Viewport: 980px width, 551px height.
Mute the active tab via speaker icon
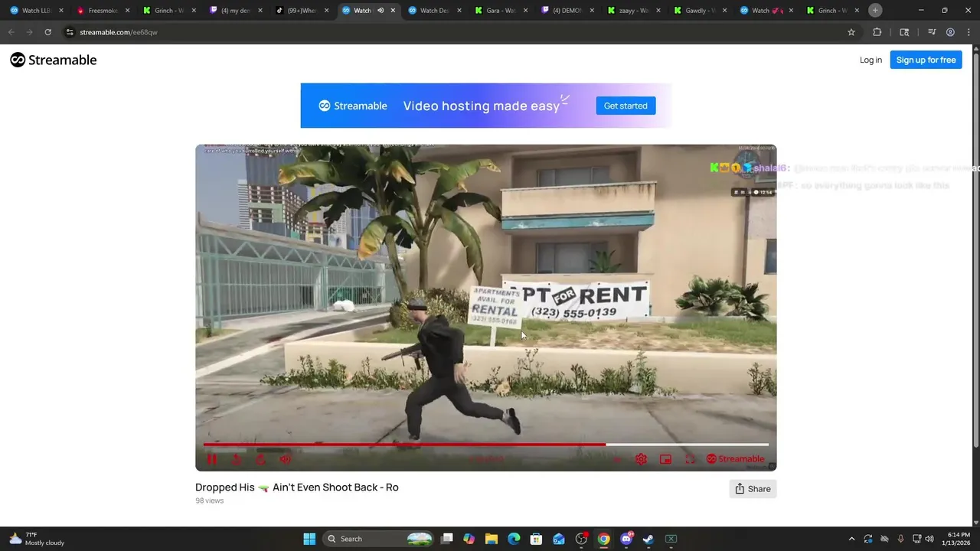click(381, 11)
